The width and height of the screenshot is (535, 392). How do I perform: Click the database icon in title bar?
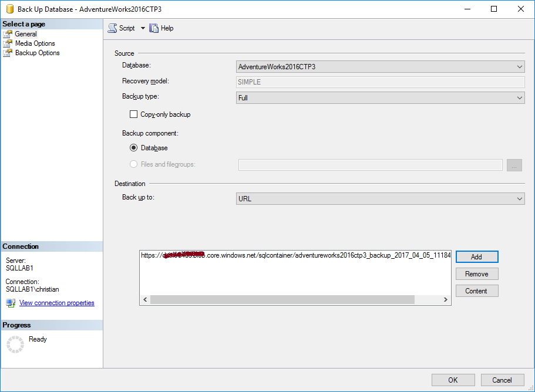pyautogui.click(x=10, y=9)
